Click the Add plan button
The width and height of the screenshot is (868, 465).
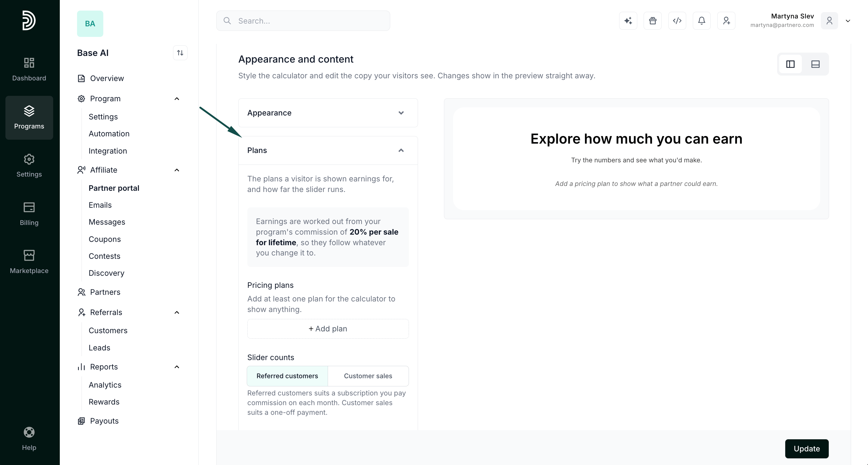click(328, 329)
